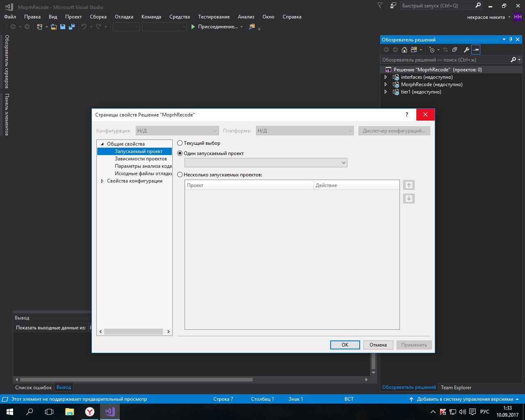Choose 'Несколько запускаемых проектов' radio button
This screenshot has width=525, height=420.
pyautogui.click(x=180, y=175)
